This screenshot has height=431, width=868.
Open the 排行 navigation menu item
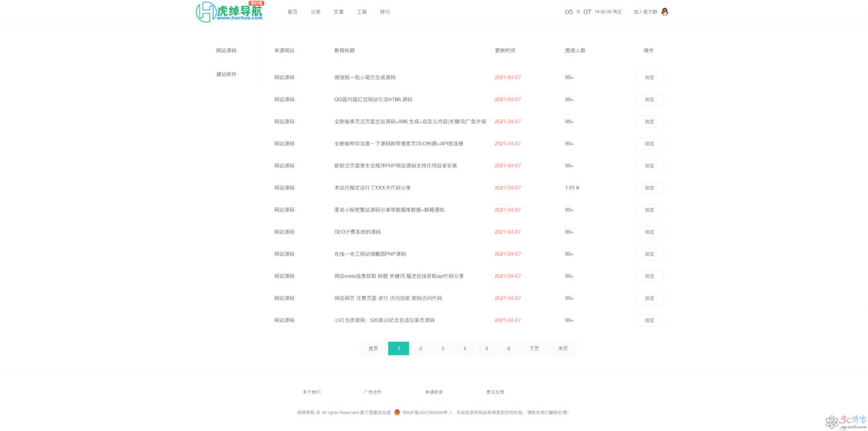coord(385,12)
